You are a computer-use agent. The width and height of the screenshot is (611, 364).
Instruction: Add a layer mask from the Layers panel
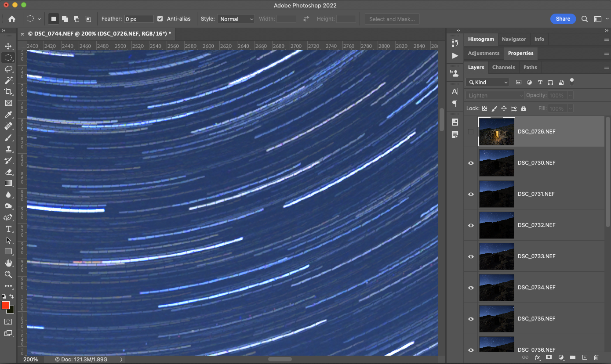tap(549, 357)
